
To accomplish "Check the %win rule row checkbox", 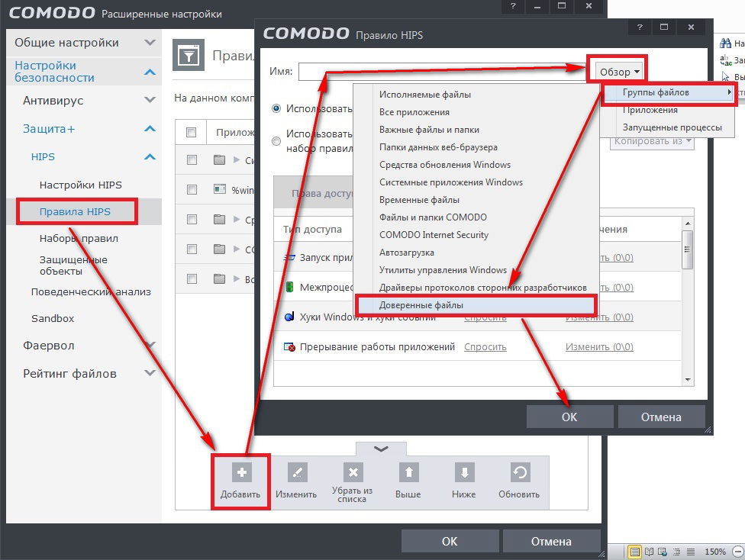I will tap(192, 189).
